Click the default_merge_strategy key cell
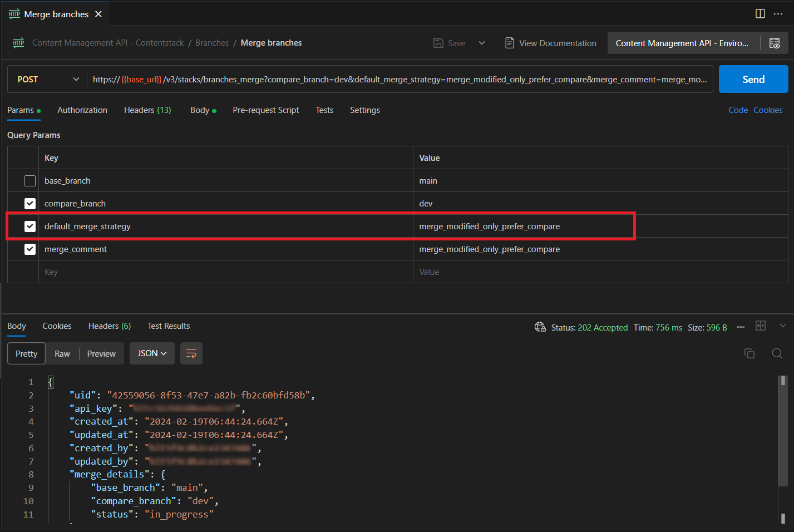The width and height of the screenshot is (794, 532). [226, 226]
